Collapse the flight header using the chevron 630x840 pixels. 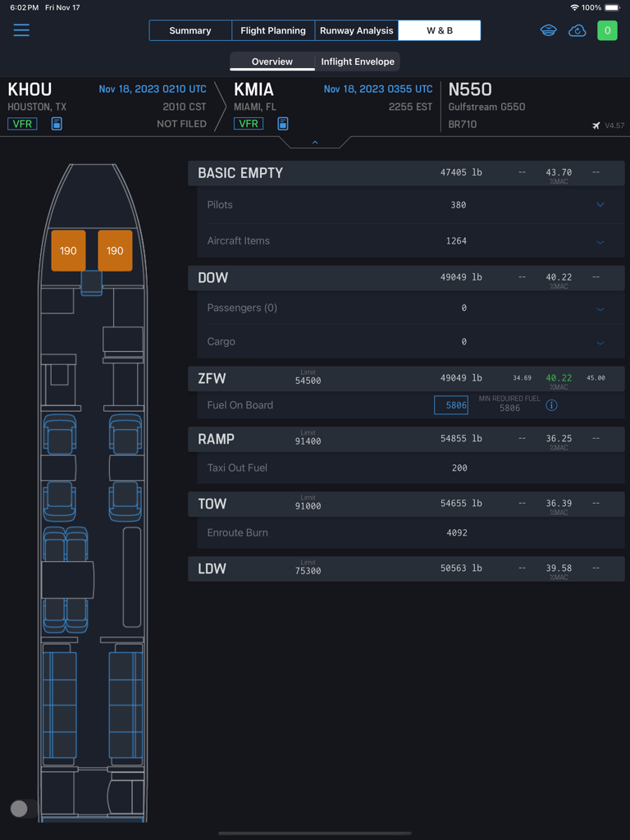pyautogui.click(x=314, y=141)
